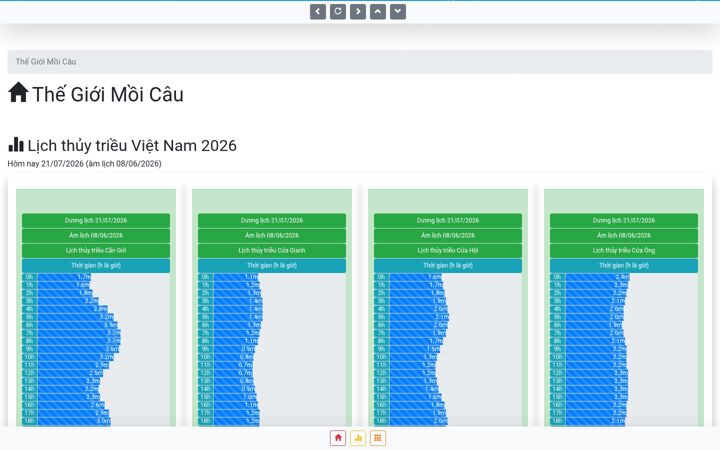Screen dimensions: 720x450
Task: Click Thời gian header in Cần Giờ card
Action: 96,265
